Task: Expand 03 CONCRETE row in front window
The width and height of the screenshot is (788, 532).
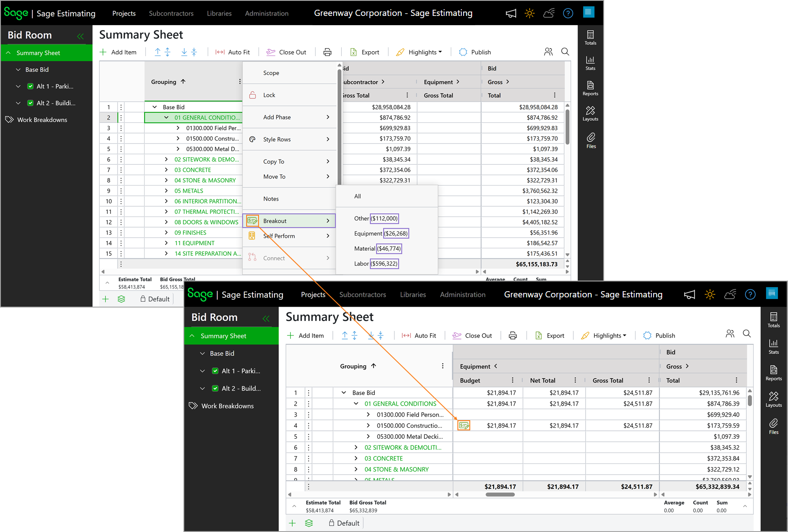Action: pos(356,459)
